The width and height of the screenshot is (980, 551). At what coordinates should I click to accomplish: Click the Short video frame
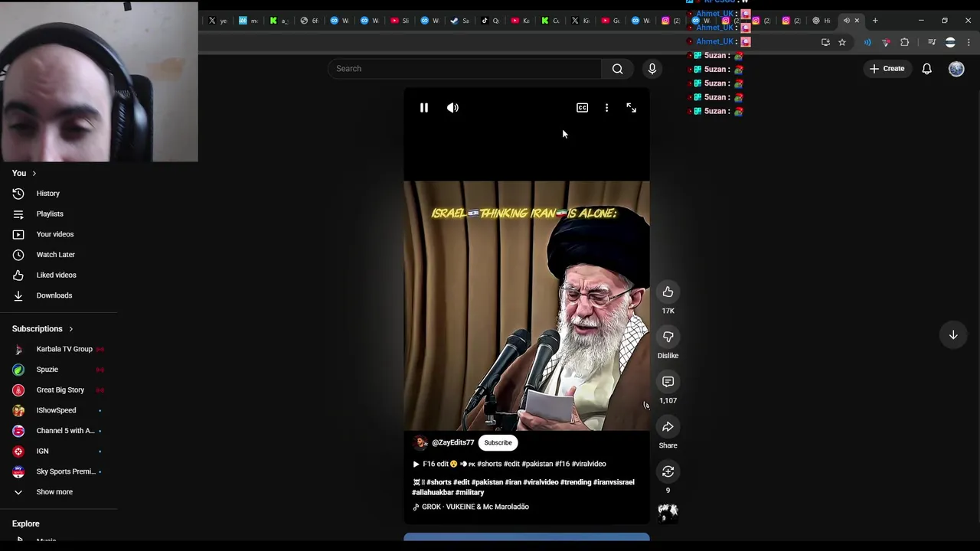527,306
